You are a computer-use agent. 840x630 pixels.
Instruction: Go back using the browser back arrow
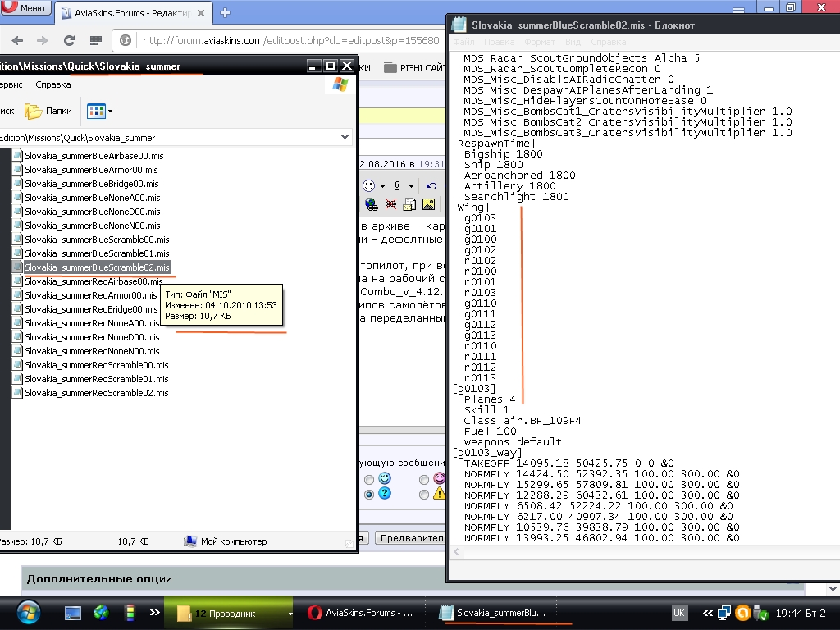[x=18, y=40]
